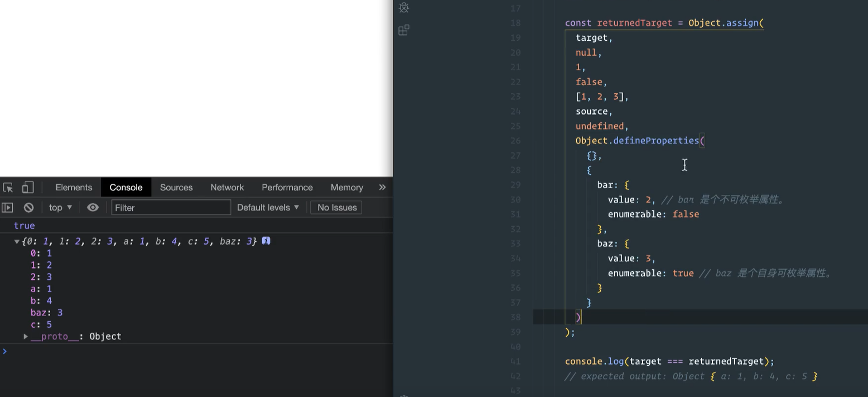The height and width of the screenshot is (397, 868).
Task: Click the 'source,' argument line
Action: click(x=594, y=111)
